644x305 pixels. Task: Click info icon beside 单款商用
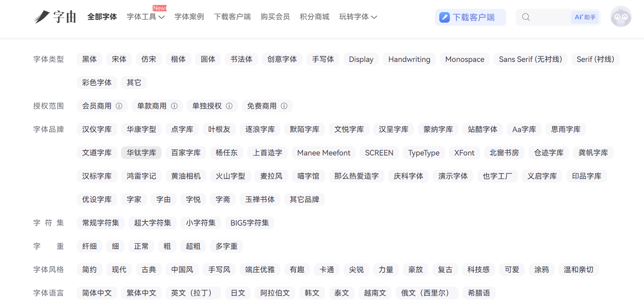click(x=174, y=106)
